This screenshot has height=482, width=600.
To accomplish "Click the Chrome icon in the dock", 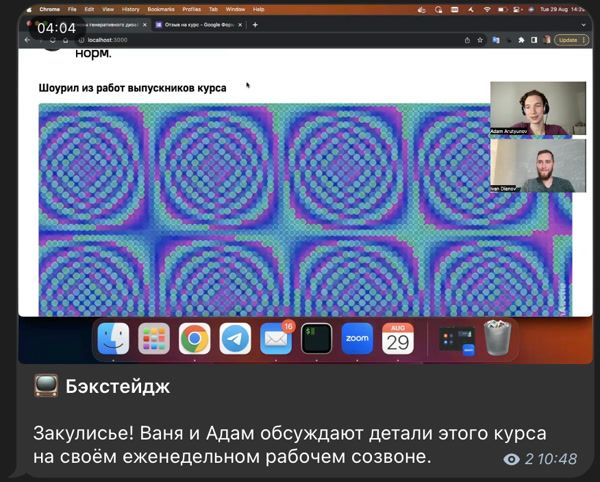I will pos(194,340).
